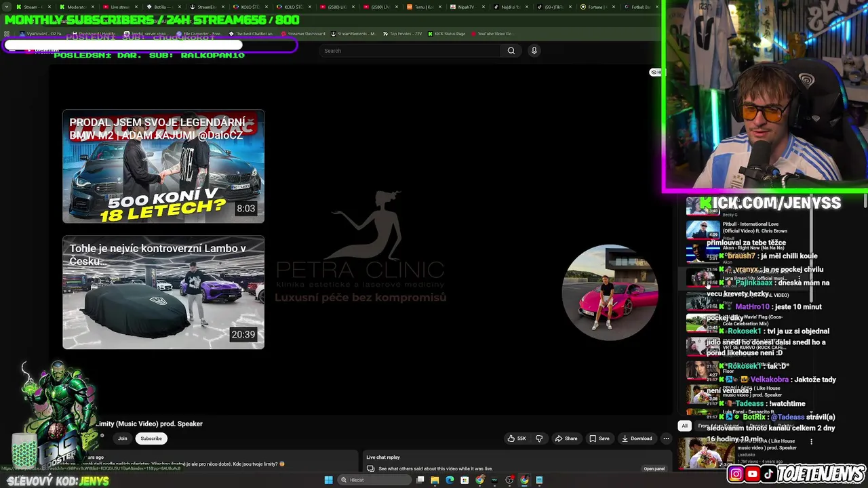Focus the YouTube search field
The image size is (868, 488).
click(410, 50)
